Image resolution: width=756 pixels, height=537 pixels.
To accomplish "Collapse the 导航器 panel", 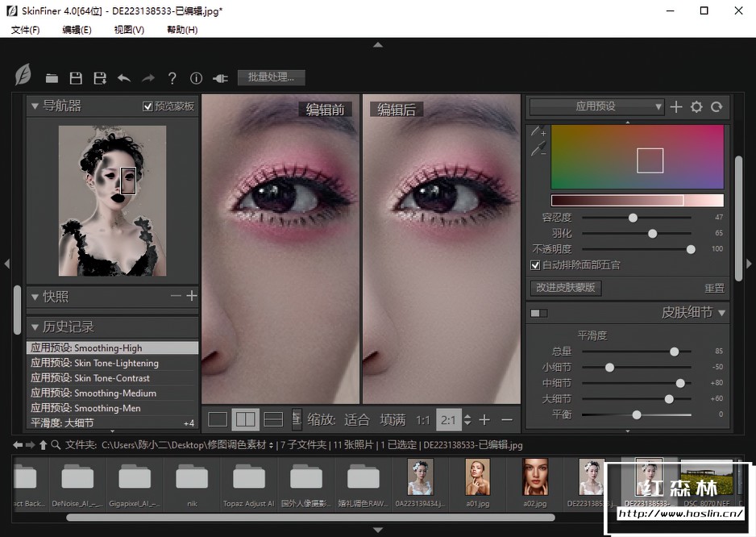I will point(35,106).
